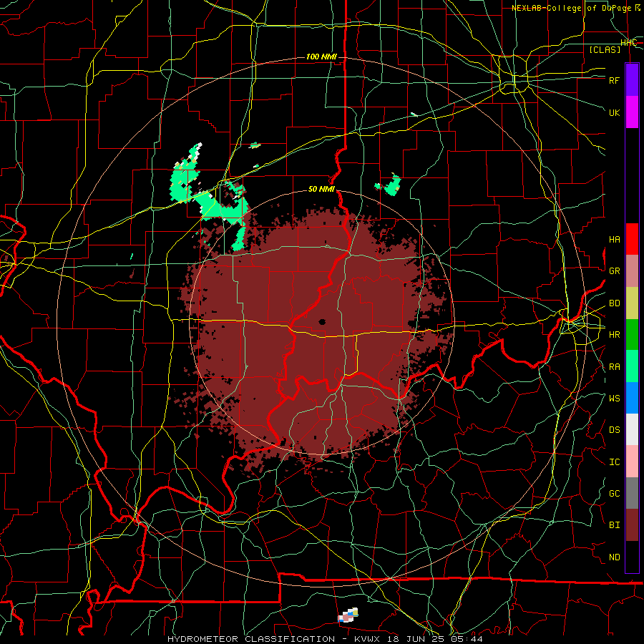This screenshot has width=644, height=644.
Task: Pick the yellow BD legend color swatch
Action: coord(632,303)
